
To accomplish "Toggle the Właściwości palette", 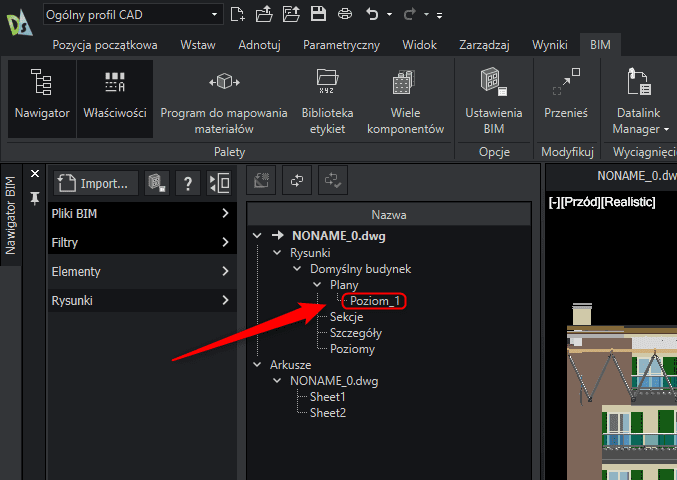I will click(x=115, y=99).
